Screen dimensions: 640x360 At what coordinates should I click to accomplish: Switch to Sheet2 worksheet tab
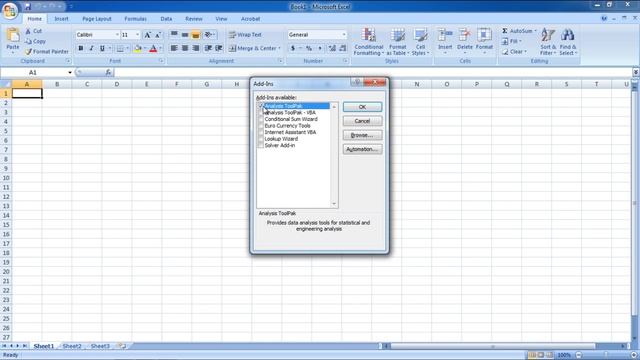[x=72, y=346]
